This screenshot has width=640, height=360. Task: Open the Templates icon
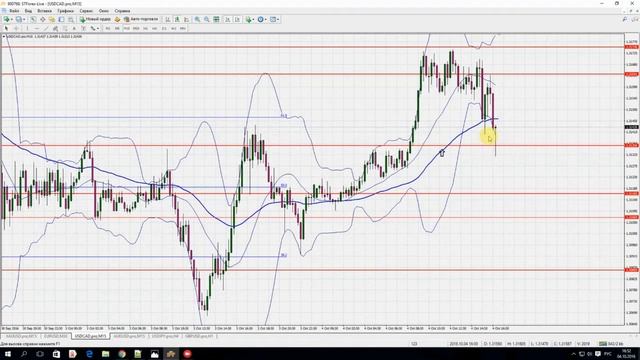273,19
